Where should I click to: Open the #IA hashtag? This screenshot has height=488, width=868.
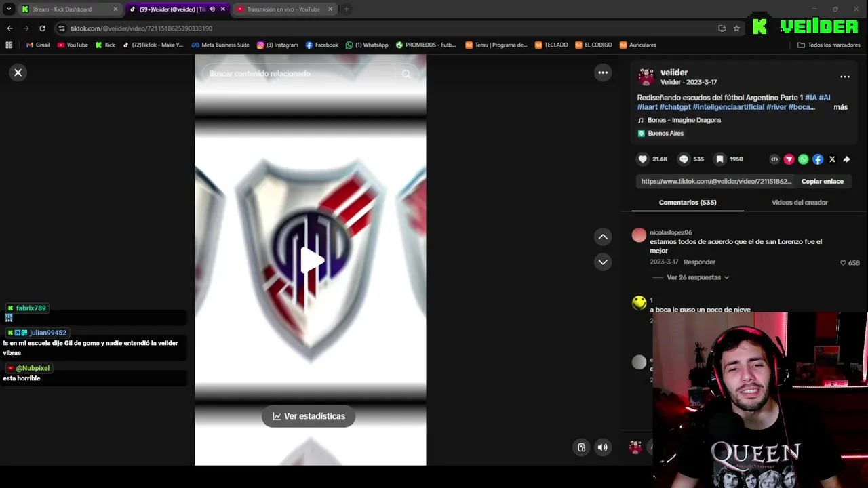(810, 98)
